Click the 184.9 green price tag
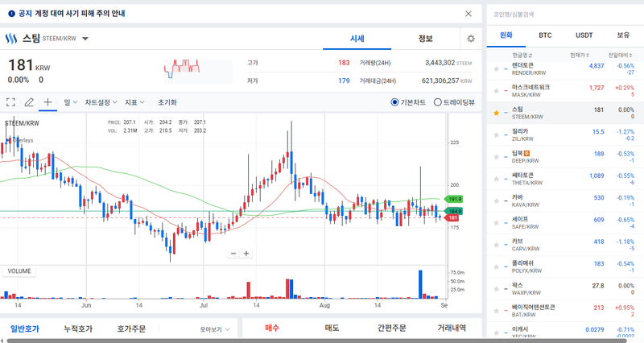Viewport: 644px width, 343px height. (x=454, y=211)
